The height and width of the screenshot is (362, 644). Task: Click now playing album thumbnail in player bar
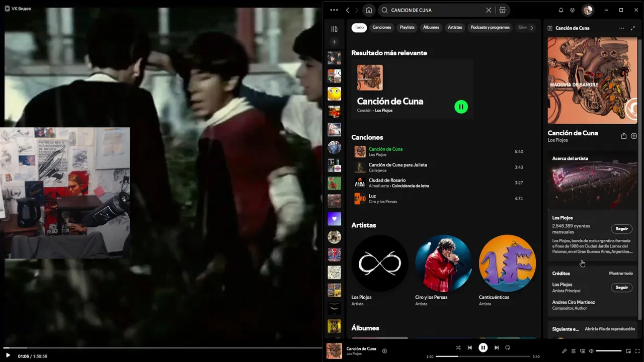[334, 351]
